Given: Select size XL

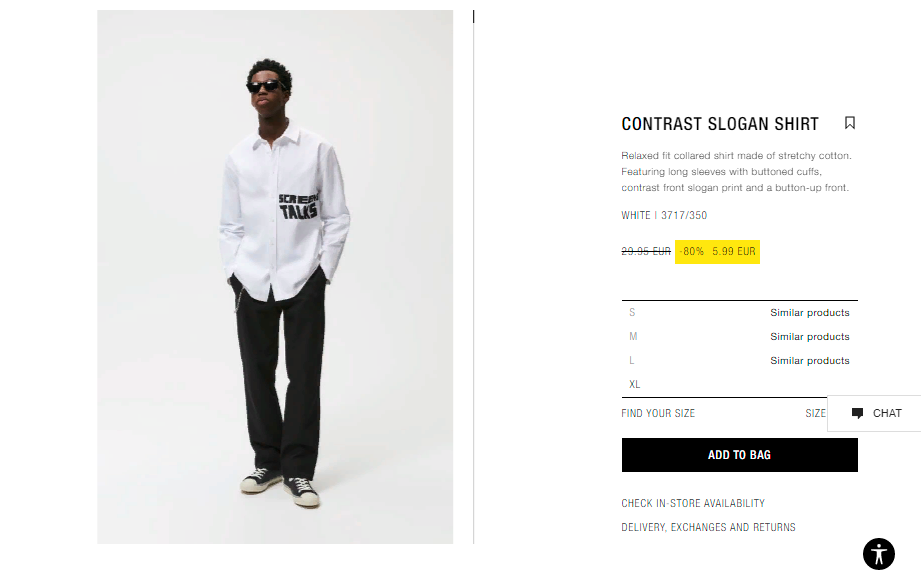Looking at the screenshot, I should 634,384.
